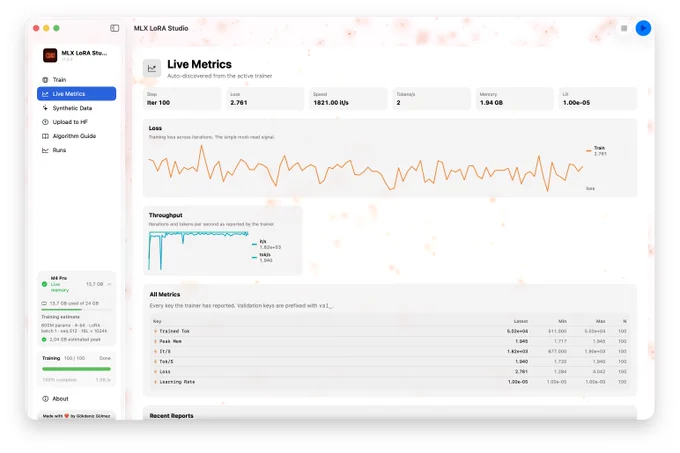The height and width of the screenshot is (453, 680).
Task: Open the Algorithm Guide
Action: tap(76, 136)
